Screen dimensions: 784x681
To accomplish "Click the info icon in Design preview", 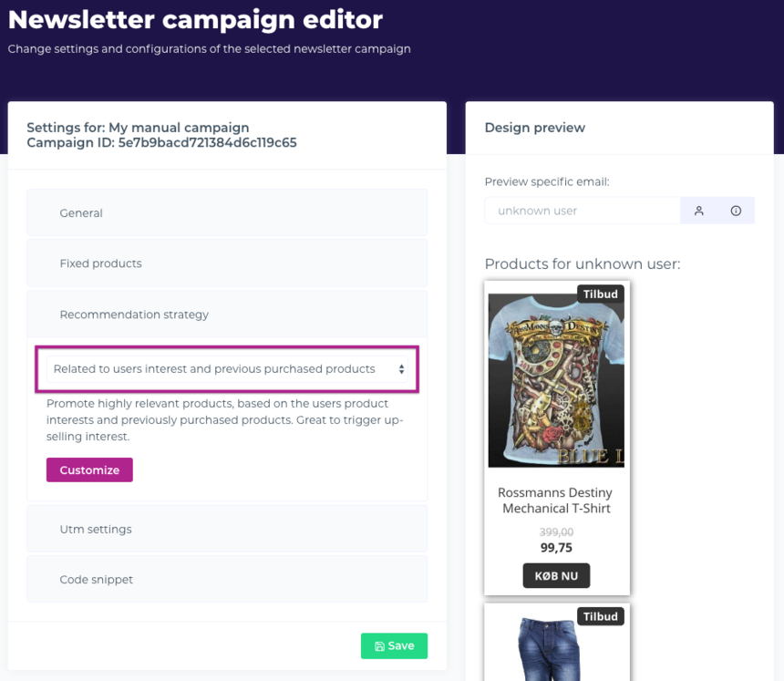I will [736, 211].
